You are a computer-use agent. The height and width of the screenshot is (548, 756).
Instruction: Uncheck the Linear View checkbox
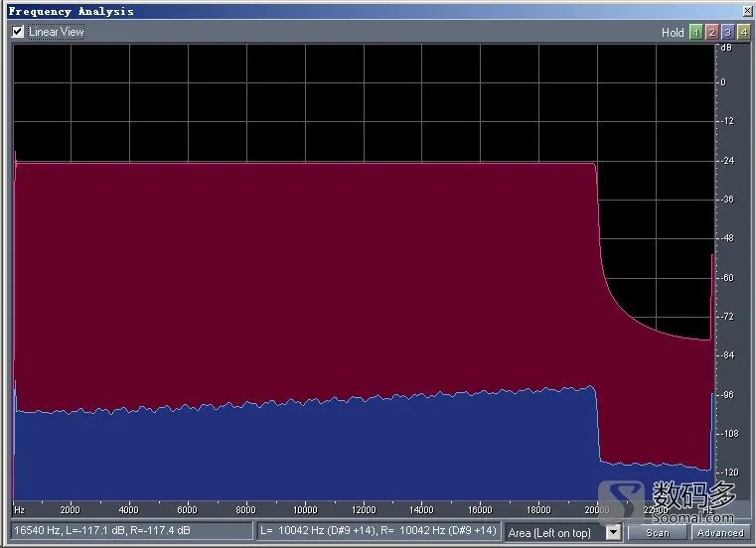[x=17, y=32]
